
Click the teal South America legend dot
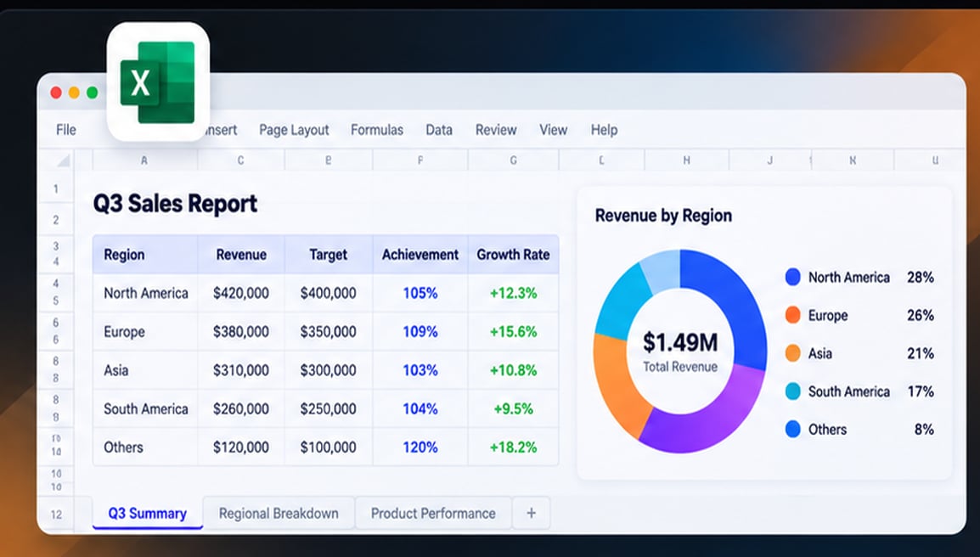792,391
